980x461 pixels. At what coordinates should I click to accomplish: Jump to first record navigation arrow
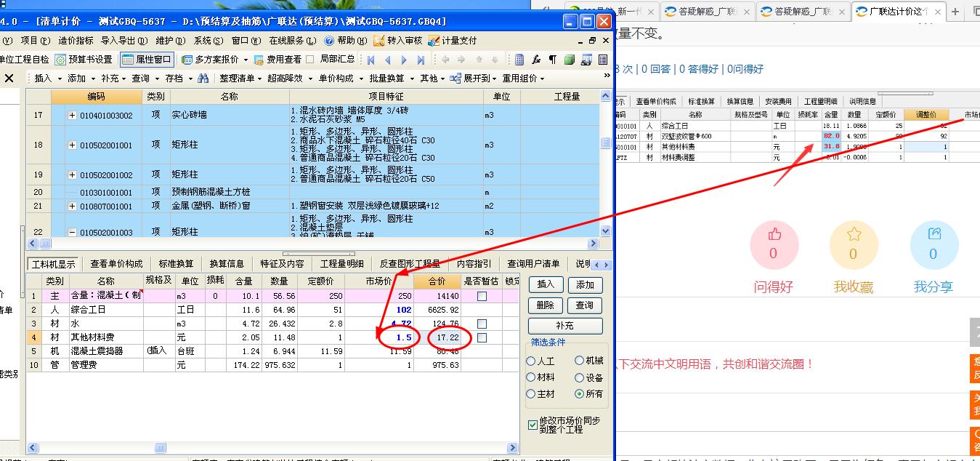(371, 60)
